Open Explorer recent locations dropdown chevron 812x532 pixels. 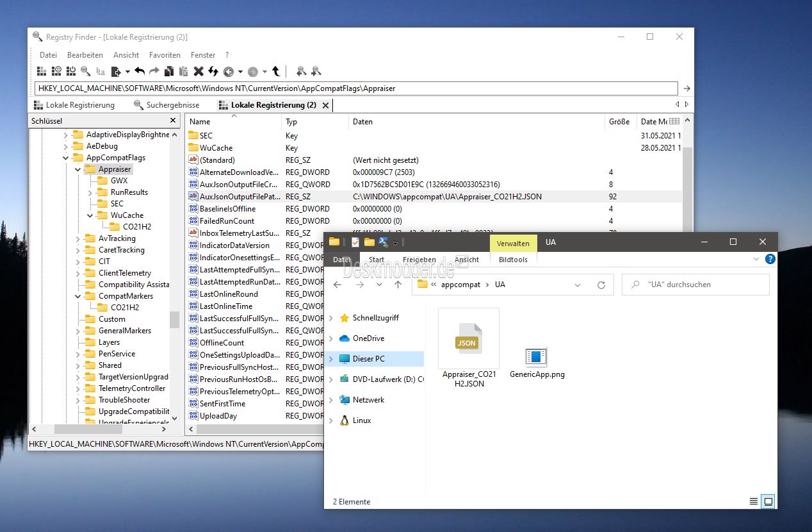point(379,285)
